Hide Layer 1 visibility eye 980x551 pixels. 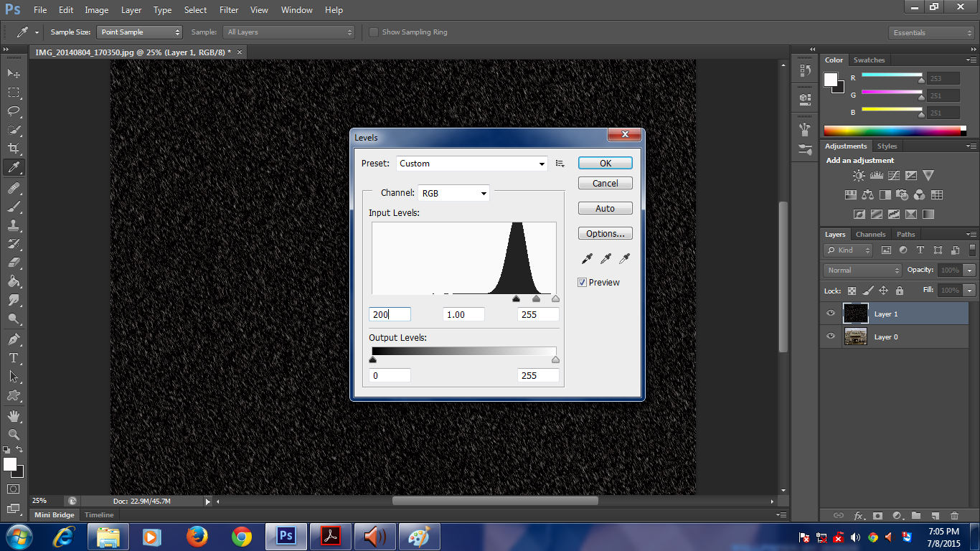coord(831,314)
